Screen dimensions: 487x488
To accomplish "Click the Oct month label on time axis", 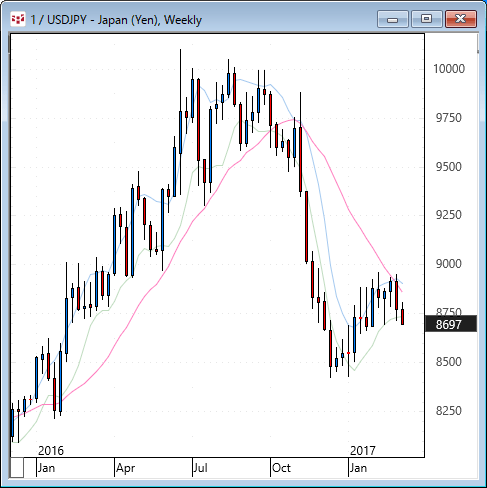I will [281, 468].
